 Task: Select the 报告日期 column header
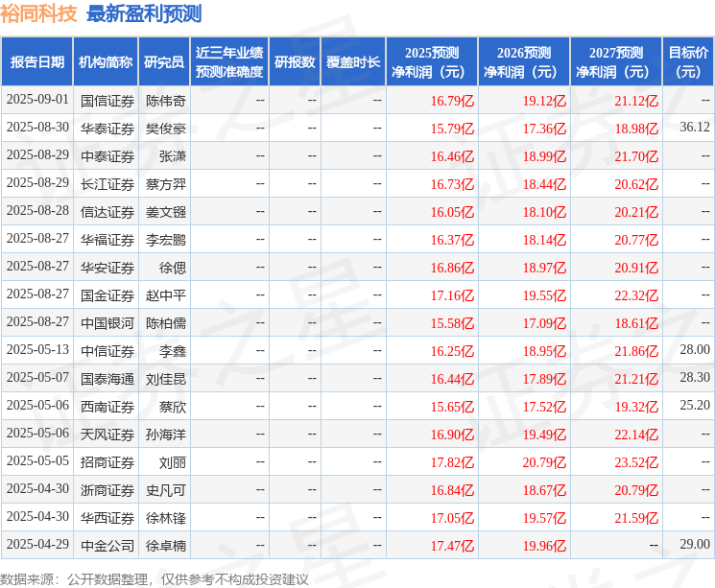pyautogui.click(x=36, y=62)
